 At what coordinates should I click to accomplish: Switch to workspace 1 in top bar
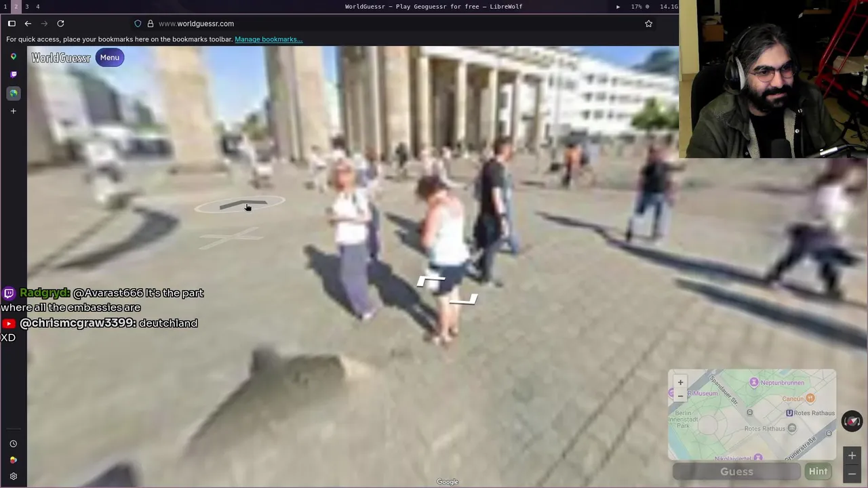tap(5, 6)
